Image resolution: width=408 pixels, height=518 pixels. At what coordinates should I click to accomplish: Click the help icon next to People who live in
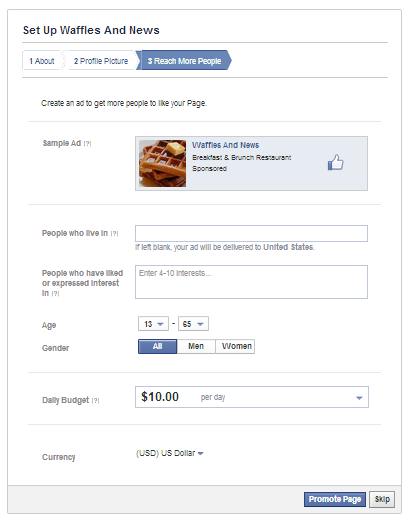(x=114, y=234)
